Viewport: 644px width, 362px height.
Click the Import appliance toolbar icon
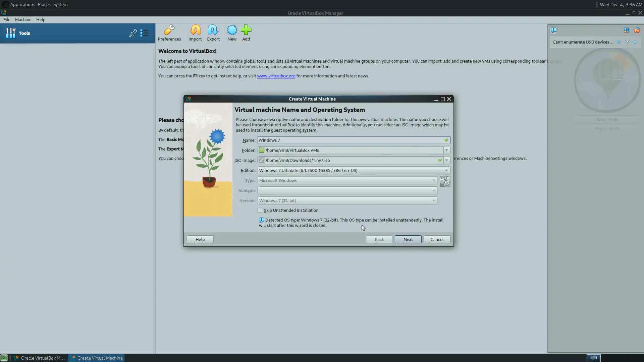pyautogui.click(x=195, y=33)
